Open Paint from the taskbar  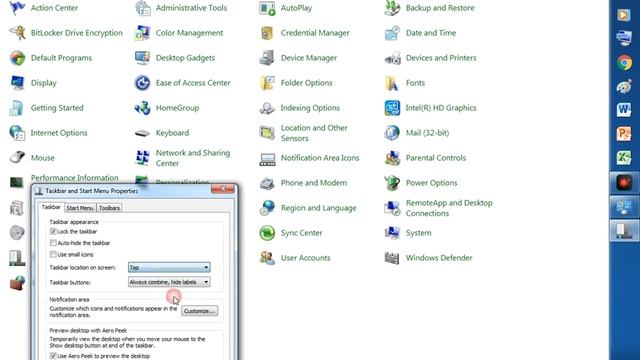[x=624, y=86]
